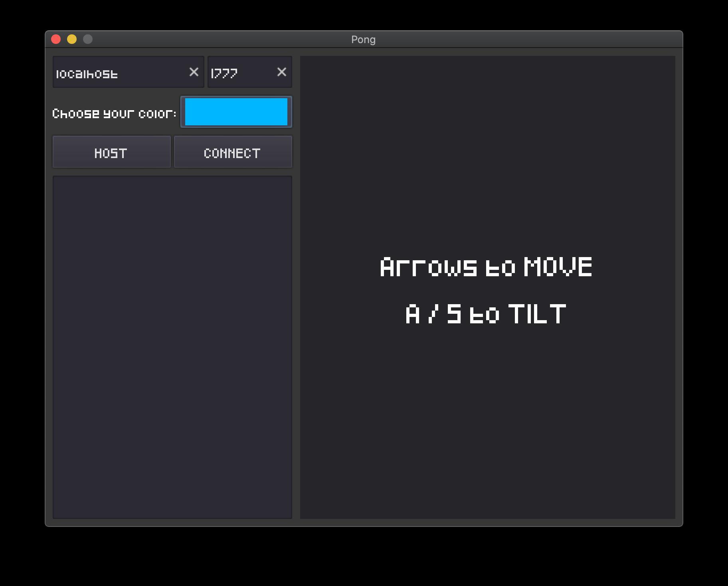The image size is (728, 586).
Task: Click the empty log panel below HOST
Action: coord(172,347)
